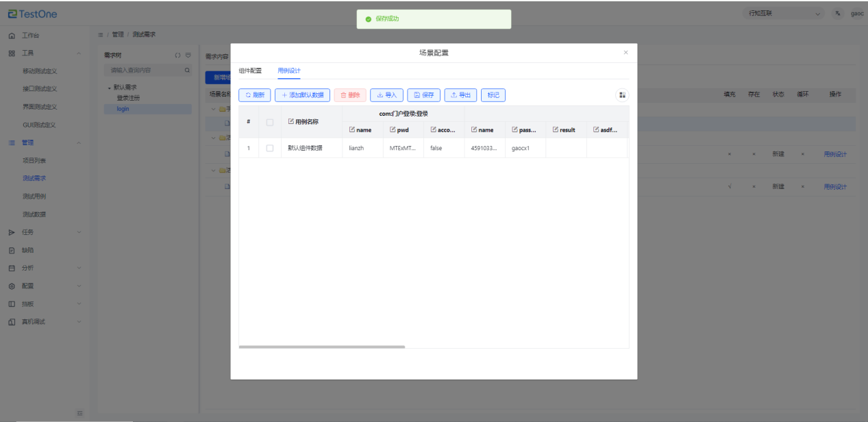Click the edit icon beside asdf… header

(x=596, y=129)
